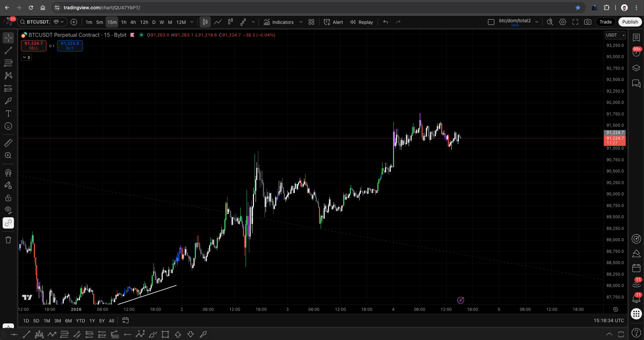The height and width of the screenshot is (340, 644).
Task: Open the USDT currency dropdown
Action: 615,35
